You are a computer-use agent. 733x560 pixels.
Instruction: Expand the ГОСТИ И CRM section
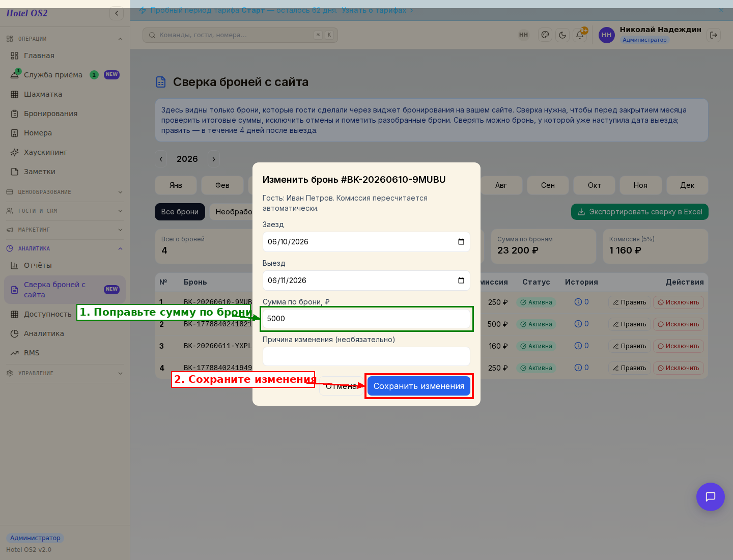tap(65, 211)
